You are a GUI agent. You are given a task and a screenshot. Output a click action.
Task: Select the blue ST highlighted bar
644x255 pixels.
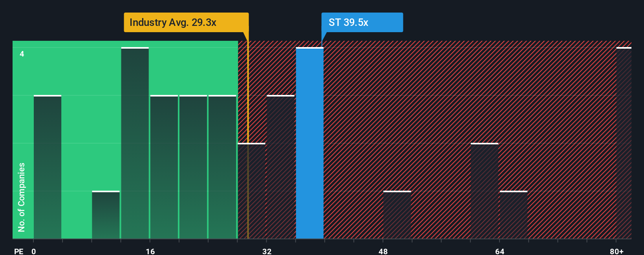(310, 143)
